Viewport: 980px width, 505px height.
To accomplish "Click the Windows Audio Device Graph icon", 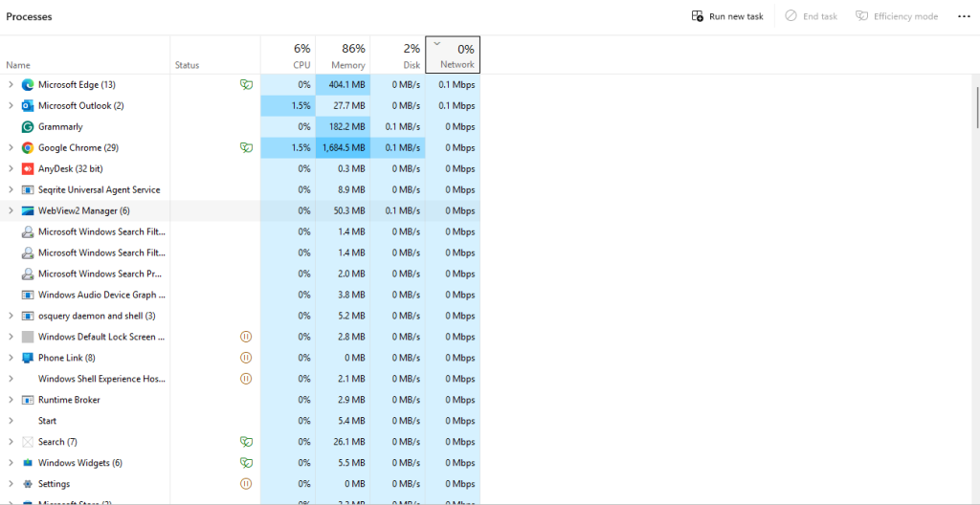I will 28,295.
